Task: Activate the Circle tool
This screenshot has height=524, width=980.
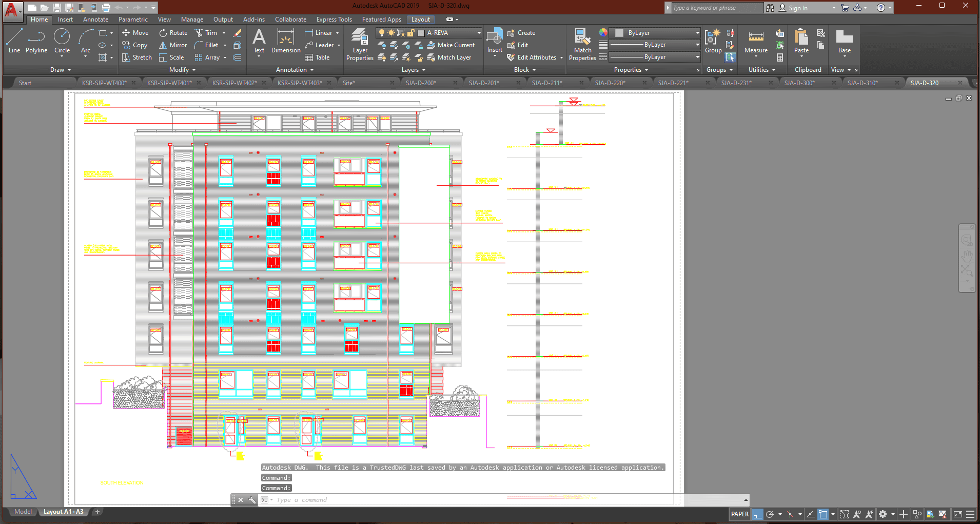Action: click(x=62, y=41)
